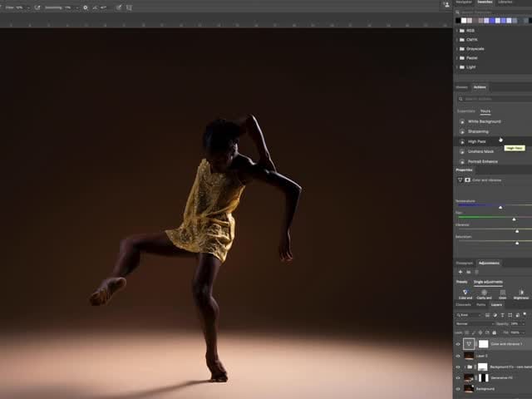The height and width of the screenshot is (399, 532).
Task: Expand the Grayscale swatch folder
Action: click(457, 49)
